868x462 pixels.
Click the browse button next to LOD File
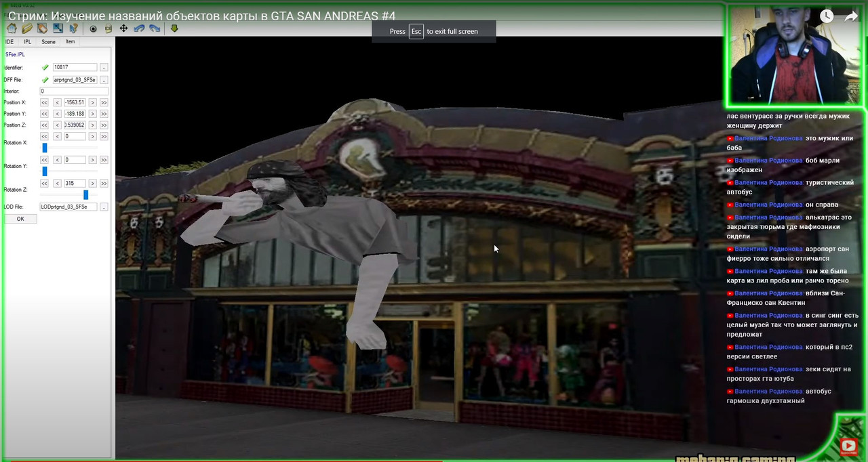(x=104, y=207)
